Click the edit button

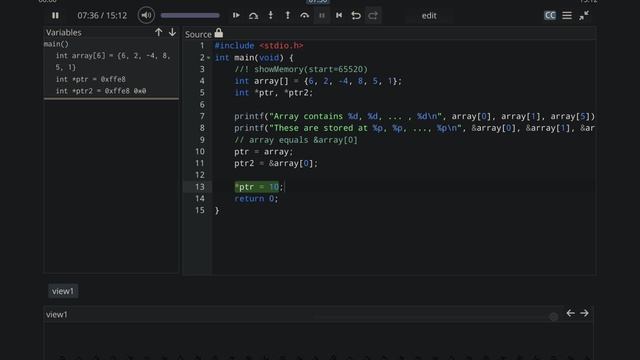(x=429, y=16)
